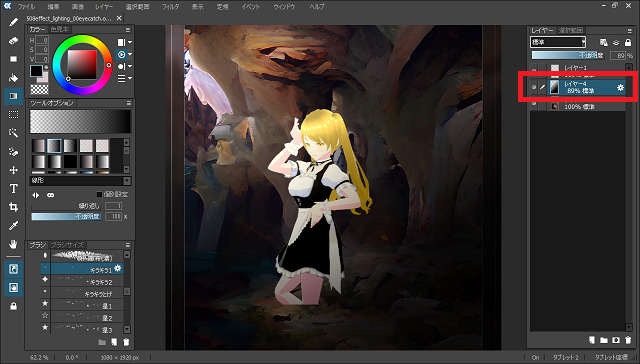Open the Color panel menu icon

(128, 30)
